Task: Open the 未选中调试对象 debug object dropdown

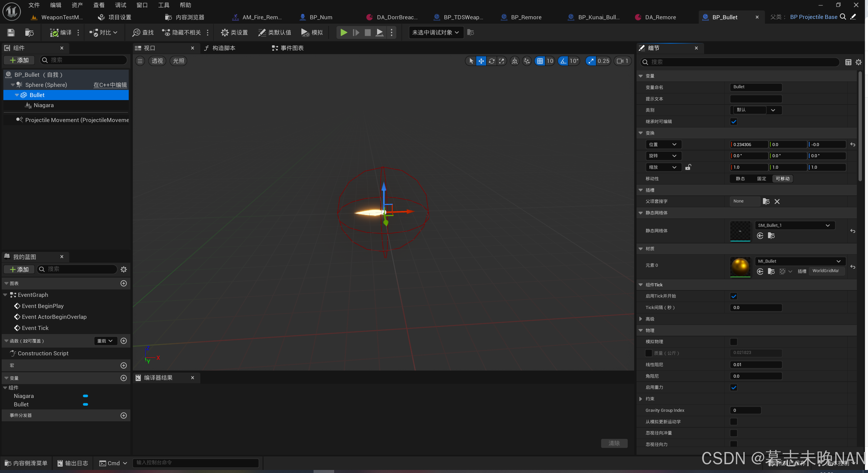Action: 436,32
